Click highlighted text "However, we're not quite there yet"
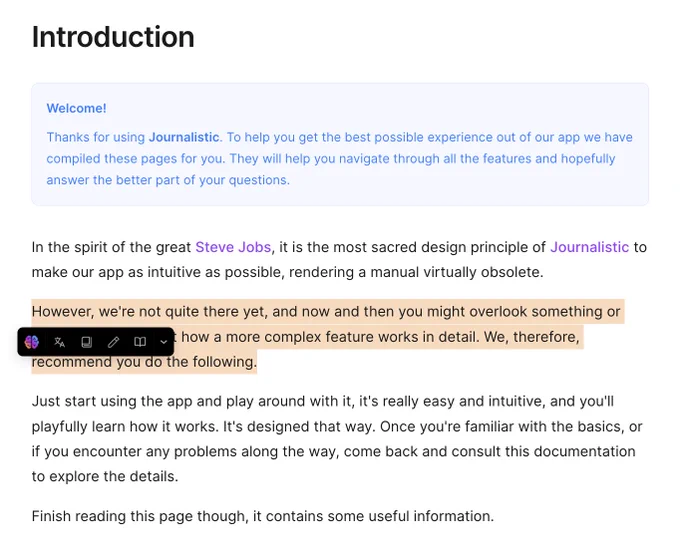 point(150,311)
